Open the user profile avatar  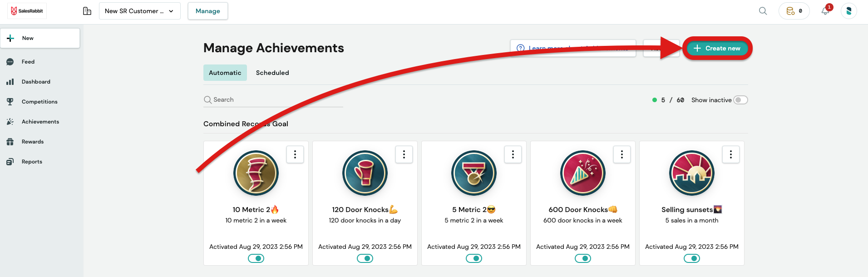click(848, 11)
